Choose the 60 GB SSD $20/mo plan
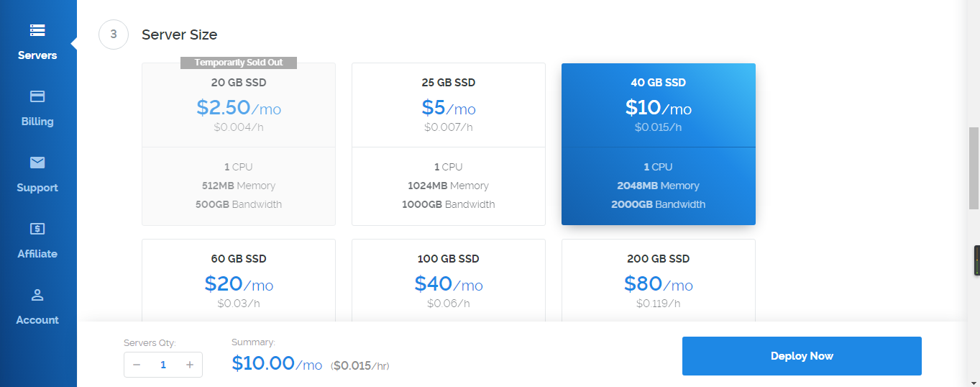The image size is (980, 387). tap(239, 281)
